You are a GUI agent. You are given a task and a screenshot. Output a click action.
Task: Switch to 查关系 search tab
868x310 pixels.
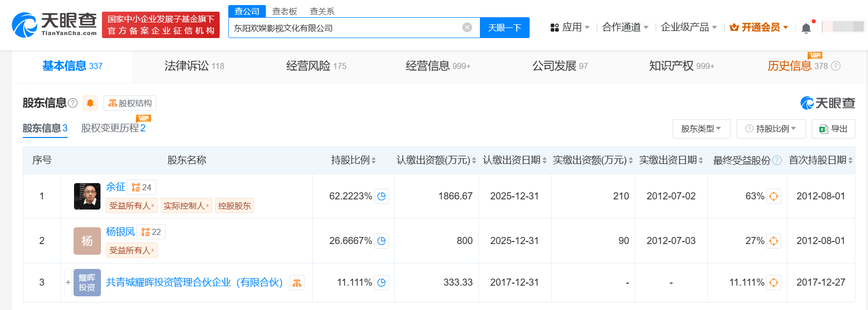coord(322,11)
